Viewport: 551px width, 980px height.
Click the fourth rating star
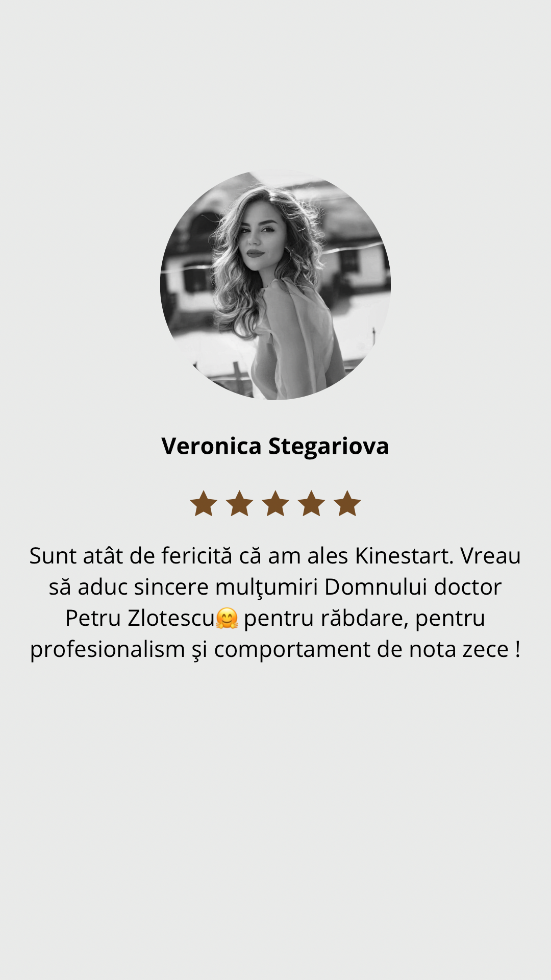pyautogui.click(x=311, y=504)
